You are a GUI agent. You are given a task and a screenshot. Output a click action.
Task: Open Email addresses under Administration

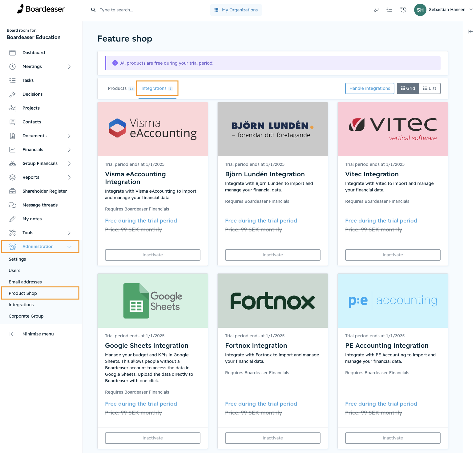click(x=25, y=282)
